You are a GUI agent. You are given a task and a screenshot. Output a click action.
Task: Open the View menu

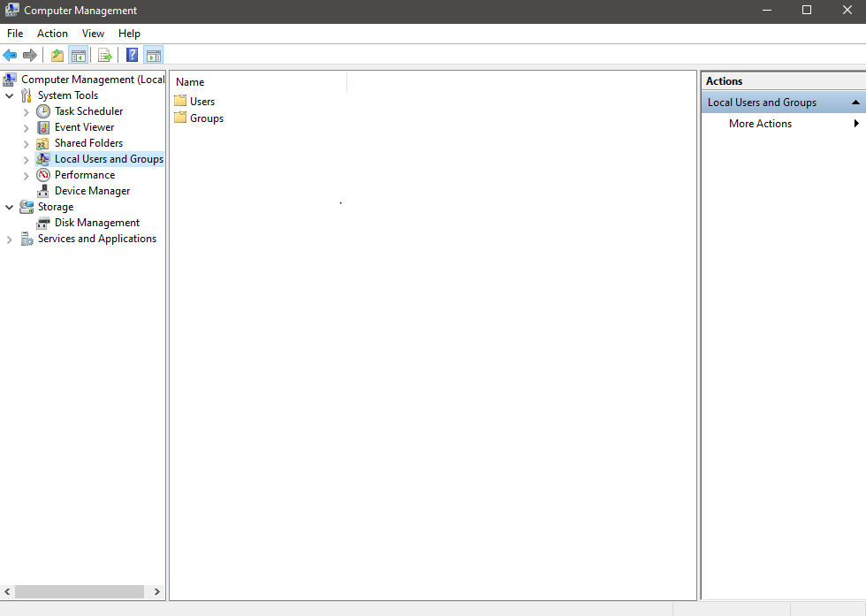coord(93,34)
